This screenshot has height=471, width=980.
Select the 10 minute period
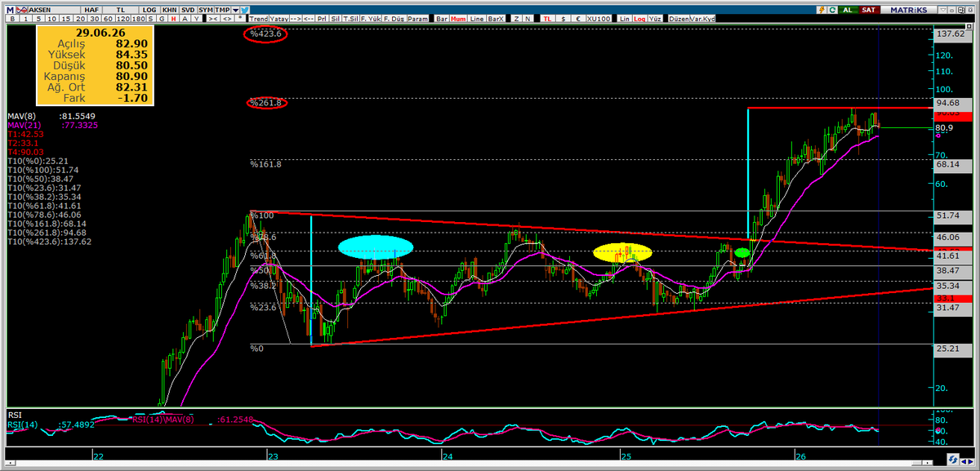point(51,19)
